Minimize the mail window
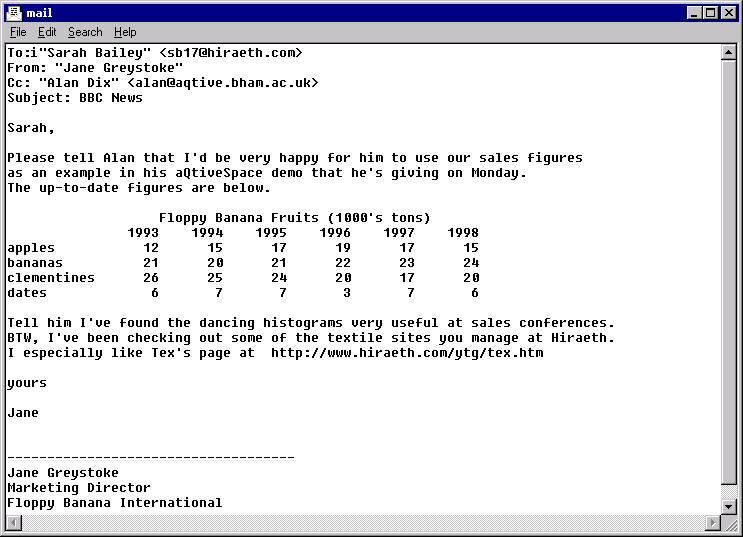The width and height of the screenshot is (743, 537). click(696, 12)
